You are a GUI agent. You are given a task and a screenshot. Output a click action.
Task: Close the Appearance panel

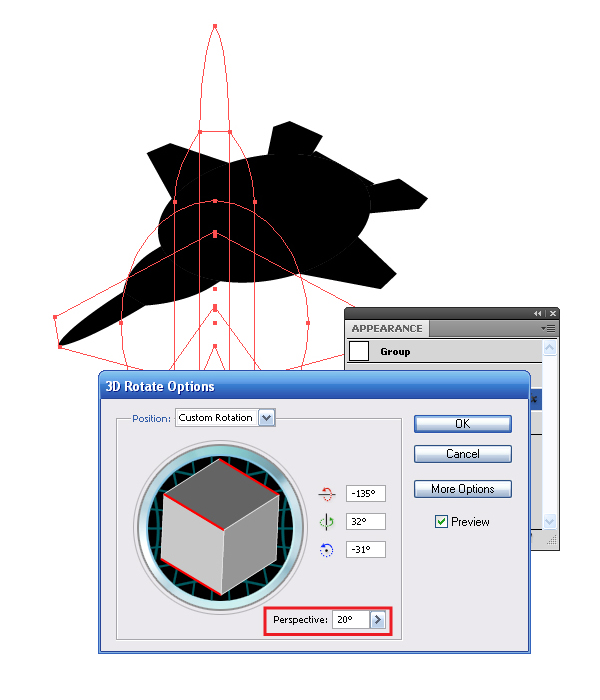(553, 314)
